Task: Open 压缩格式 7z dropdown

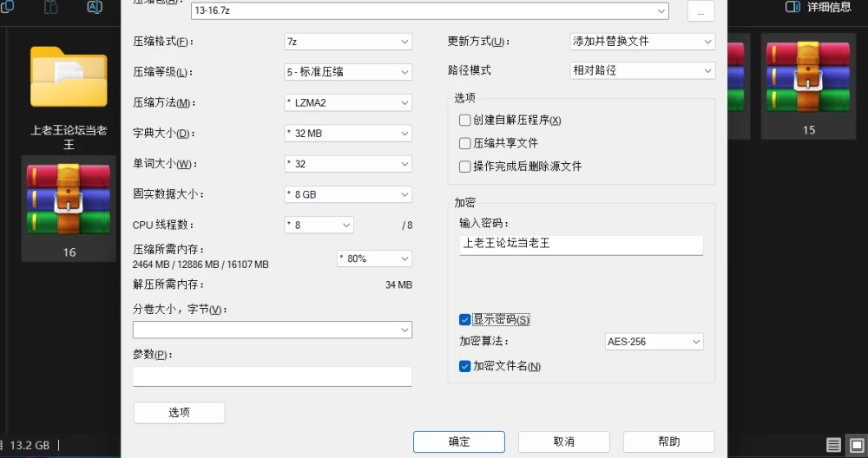Action: point(348,42)
